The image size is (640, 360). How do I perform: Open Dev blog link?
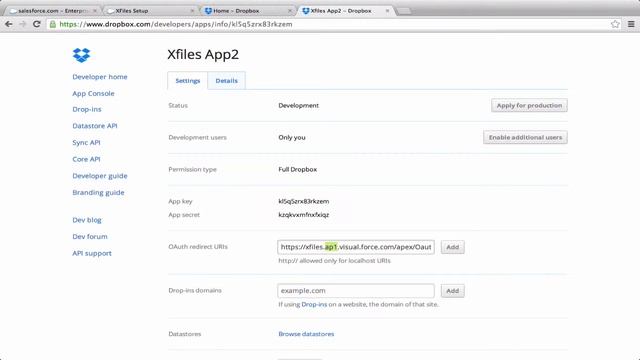click(x=87, y=220)
